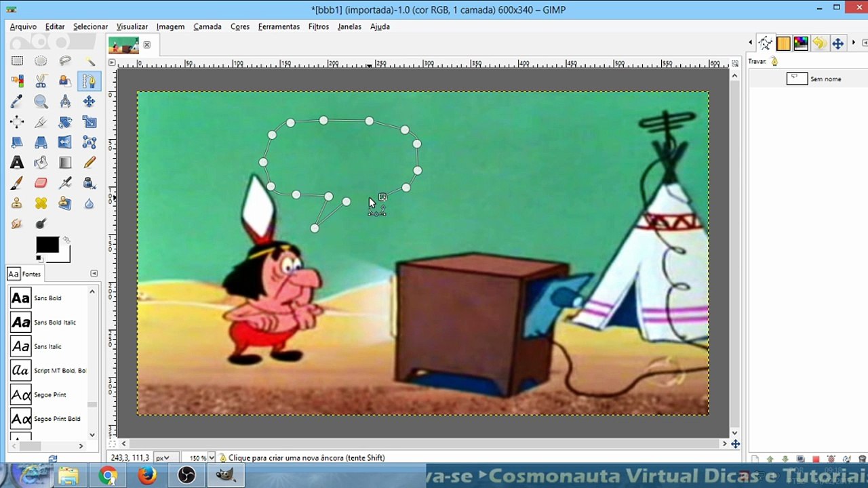868x488 pixels.
Task: Pick the Move tool in toolbox
Action: click(x=89, y=102)
